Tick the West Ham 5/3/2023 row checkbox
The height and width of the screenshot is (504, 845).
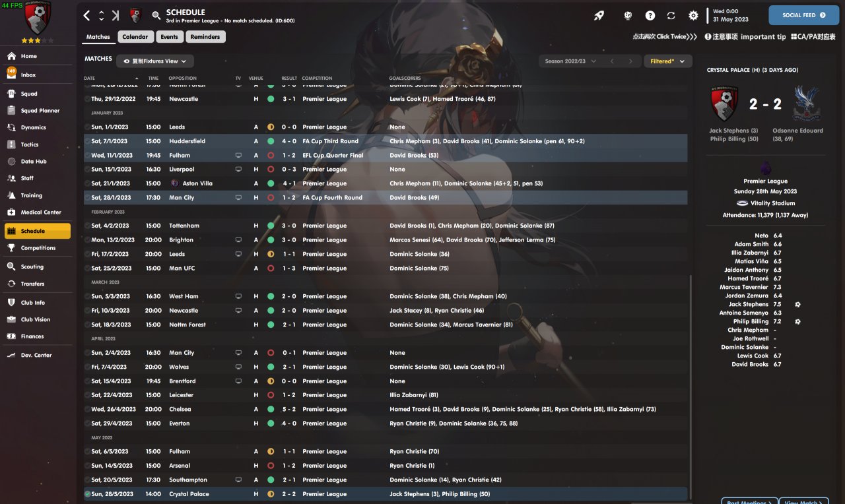coord(88,296)
